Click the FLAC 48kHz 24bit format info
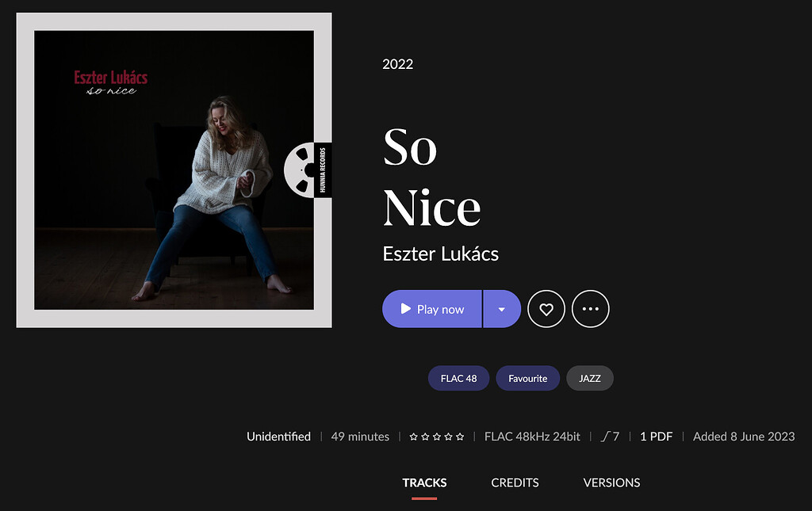 coord(532,437)
